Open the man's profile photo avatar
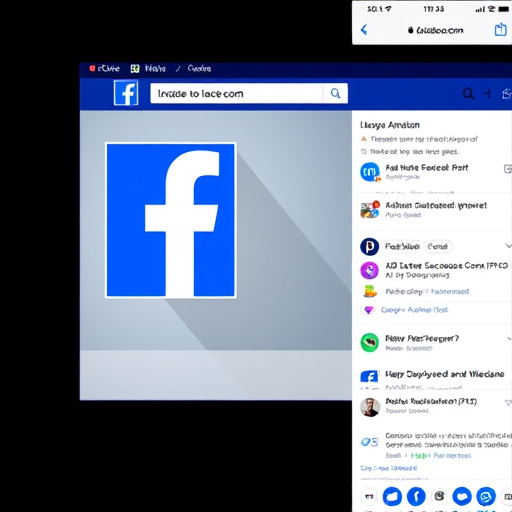The width and height of the screenshot is (512, 512). tap(370, 407)
